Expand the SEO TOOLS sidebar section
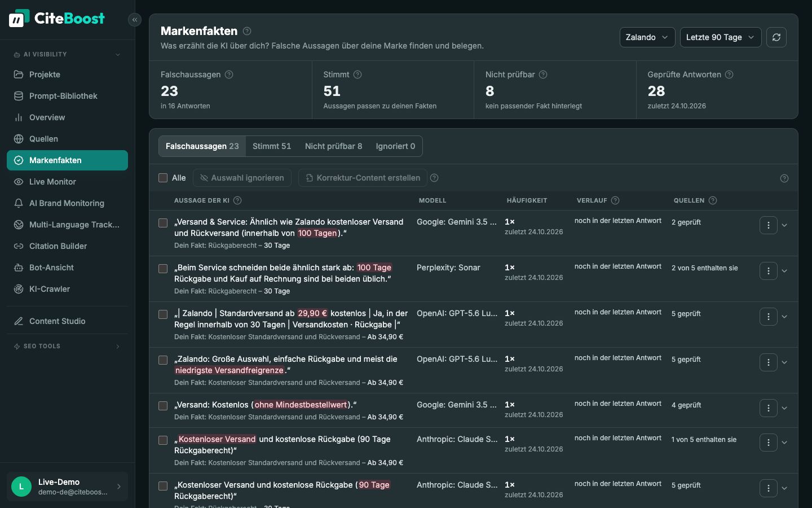This screenshot has width=812, height=508. [x=67, y=347]
